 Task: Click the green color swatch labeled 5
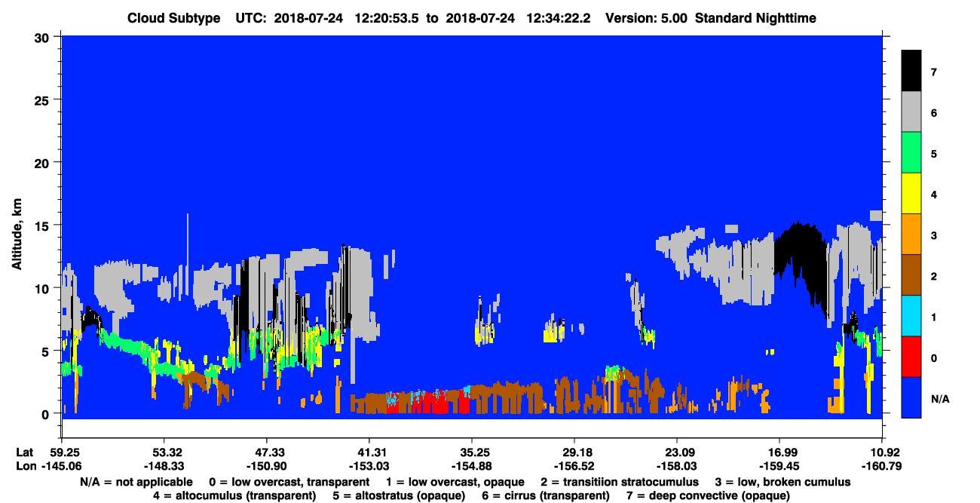pyautogui.click(x=911, y=152)
